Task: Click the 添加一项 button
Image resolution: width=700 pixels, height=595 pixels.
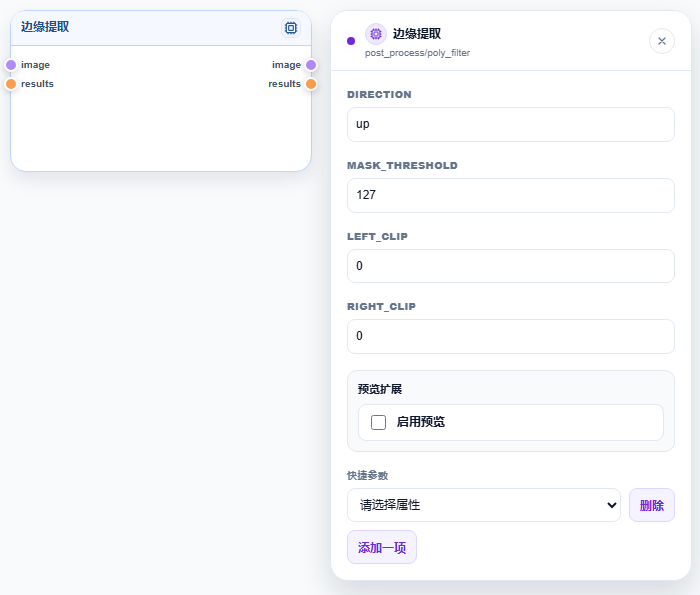Action: [x=382, y=547]
